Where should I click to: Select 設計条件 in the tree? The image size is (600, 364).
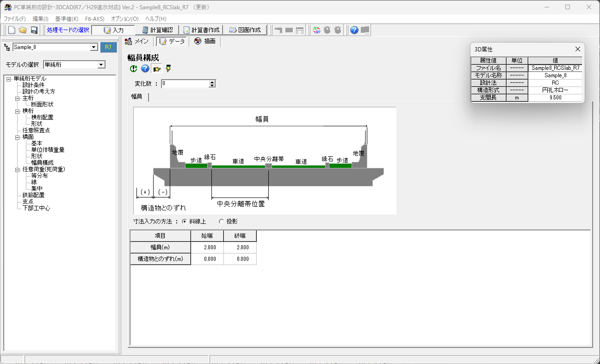coord(34,85)
